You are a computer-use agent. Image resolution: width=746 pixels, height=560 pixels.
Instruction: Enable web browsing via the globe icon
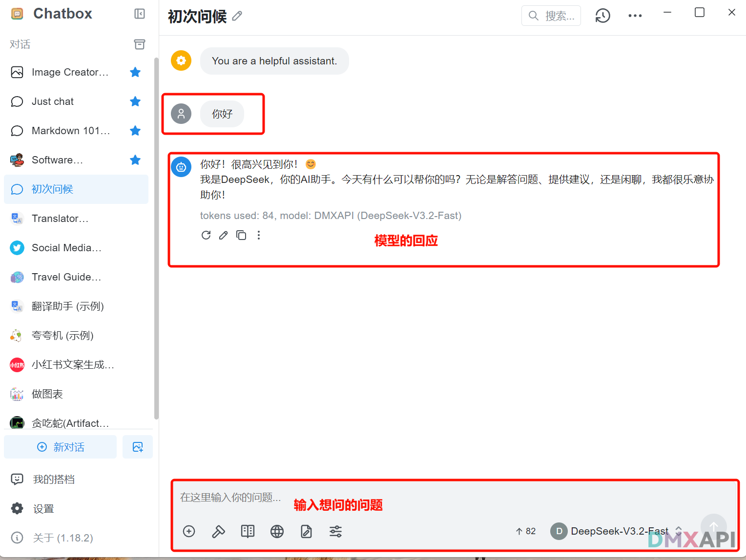[x=277, y=531]
